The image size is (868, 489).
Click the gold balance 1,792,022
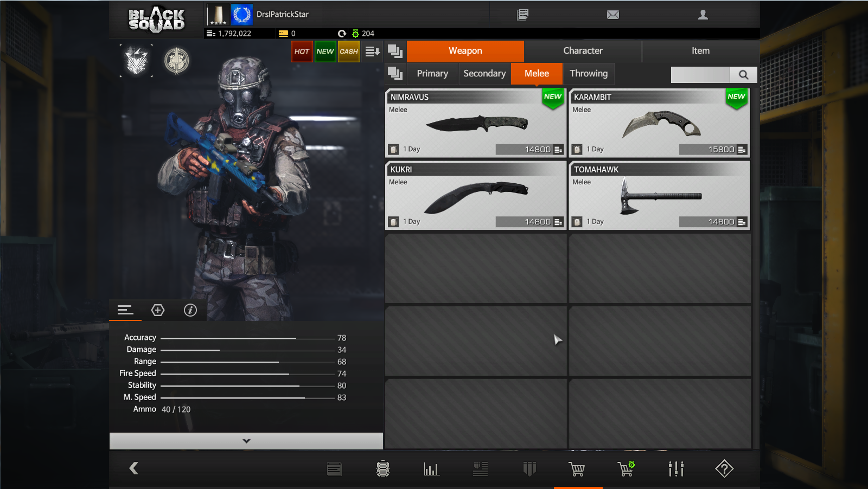pyautogui.click(x=235, y=34)
